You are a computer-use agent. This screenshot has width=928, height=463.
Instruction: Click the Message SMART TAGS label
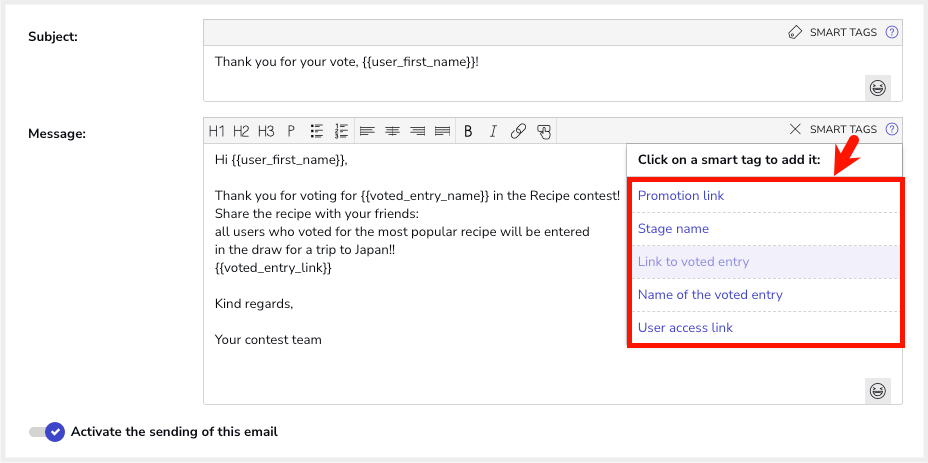pyautogui.click(x=843, y=129)
